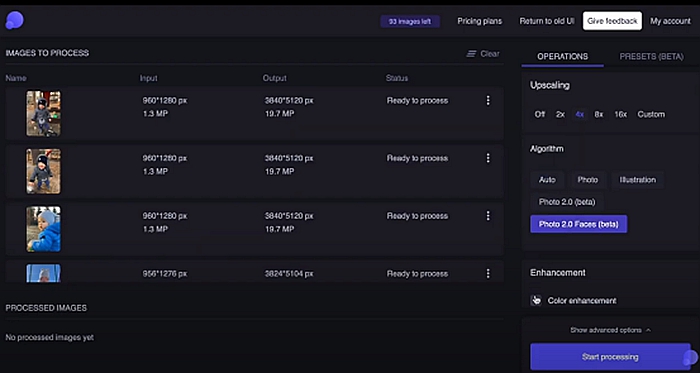Open first thumbnail of toddler walking
This screenshot has height=373, width=700.
[43, 113]
